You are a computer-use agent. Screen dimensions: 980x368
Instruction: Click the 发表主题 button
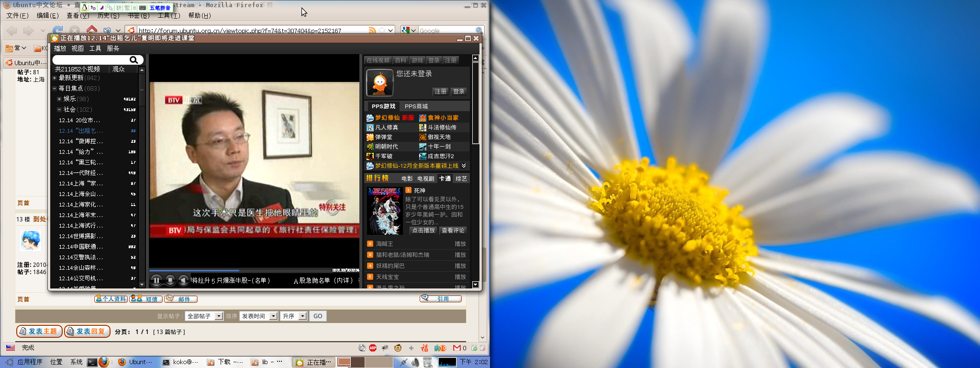pos(39,331)
